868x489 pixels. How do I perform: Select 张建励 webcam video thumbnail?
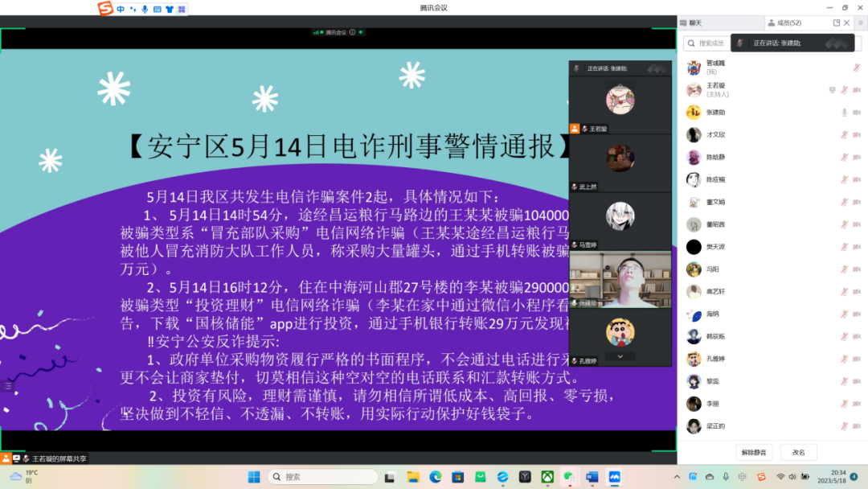coord(620,280)
